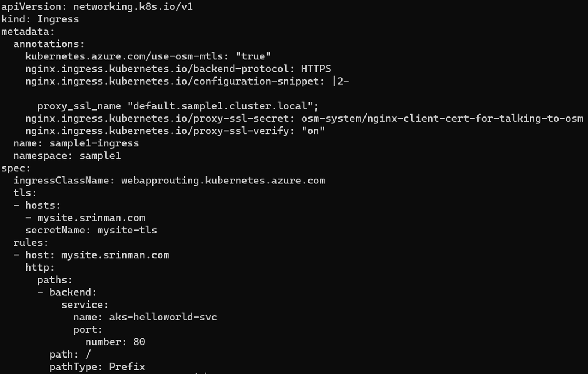Image resolution: width=588 pixels, height=374 pixels.
Task: Click webapprouting.kubernetes.azure.com ingressClassName value
Action: click(x=223, y=181)
